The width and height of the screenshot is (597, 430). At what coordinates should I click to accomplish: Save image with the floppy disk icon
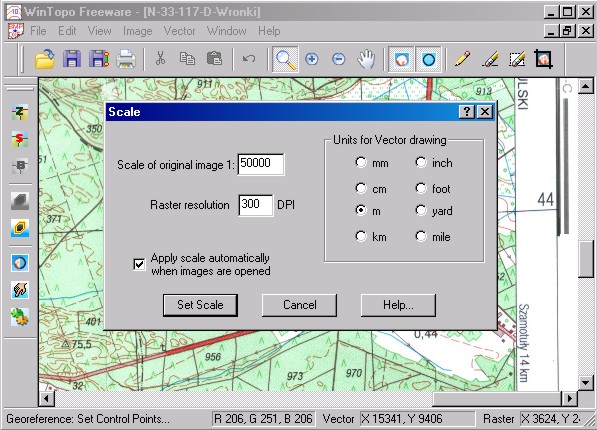pyautogui.click(x=72, y=59)
